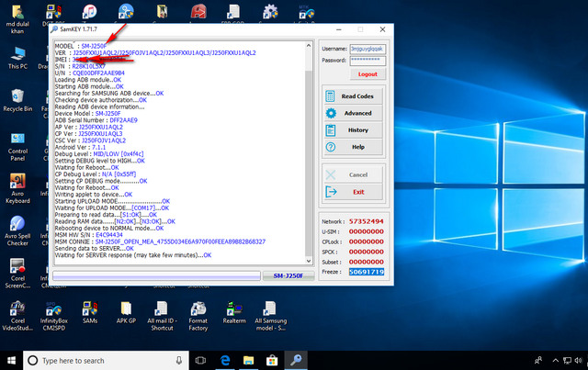Focus the Password input field
The width and height of the screenshot is (588, 370).
367,61
